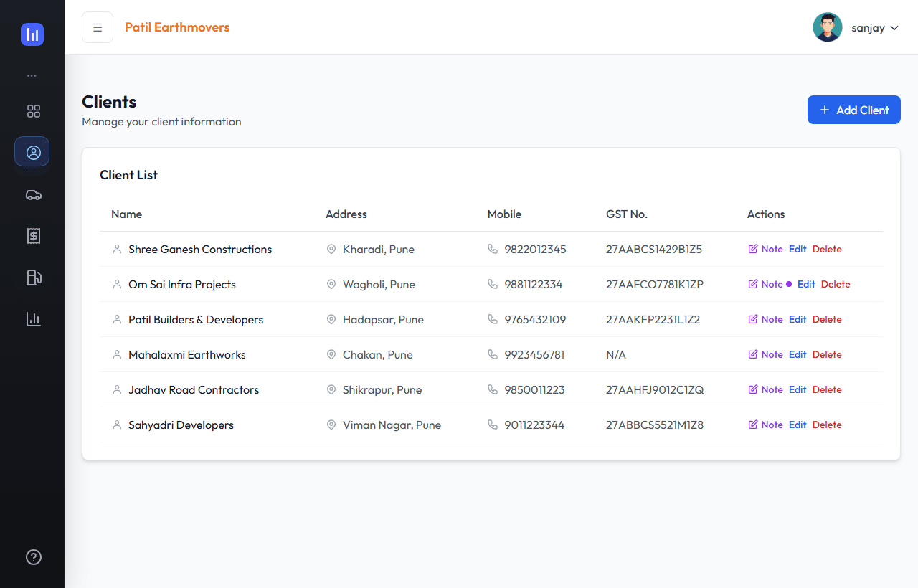Open the vehicles car icon in sidebar
The height and width of the screenshot is (588, 918).
tap(34, 194)
